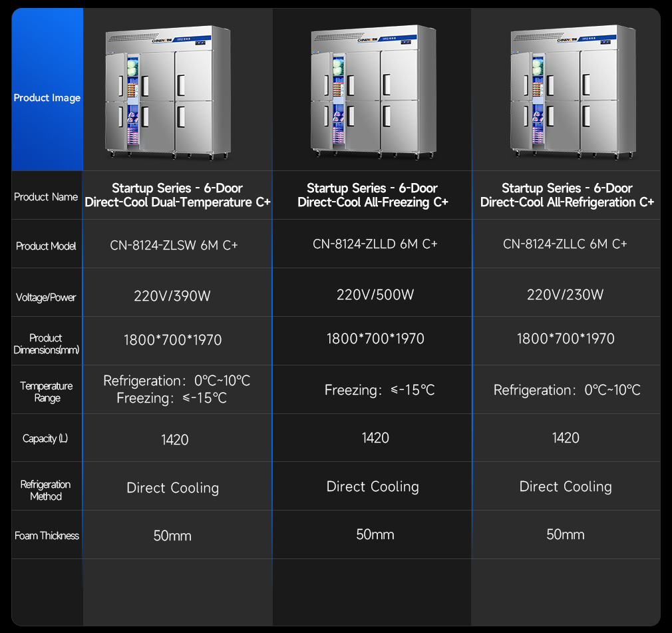The width and height of the screenshot is (672, 633).
Task: Click the 220V/500W power value
Action: click(375, 294)
